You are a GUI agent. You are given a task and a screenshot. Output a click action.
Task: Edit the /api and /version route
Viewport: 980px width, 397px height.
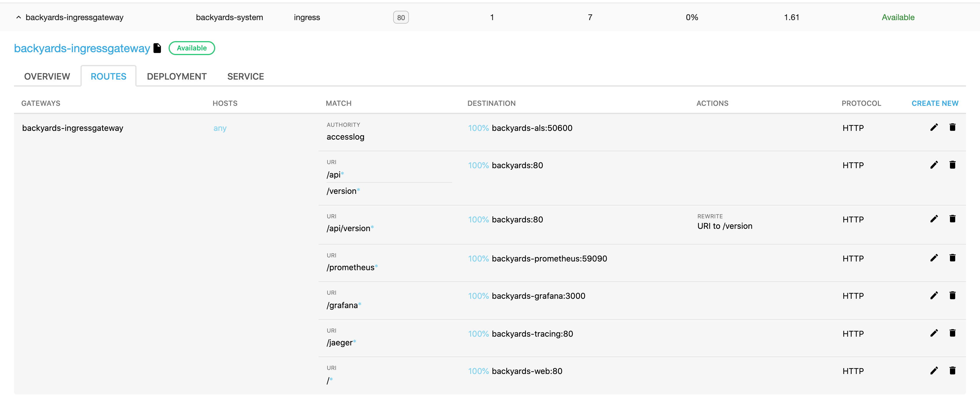tap(934, 165)
